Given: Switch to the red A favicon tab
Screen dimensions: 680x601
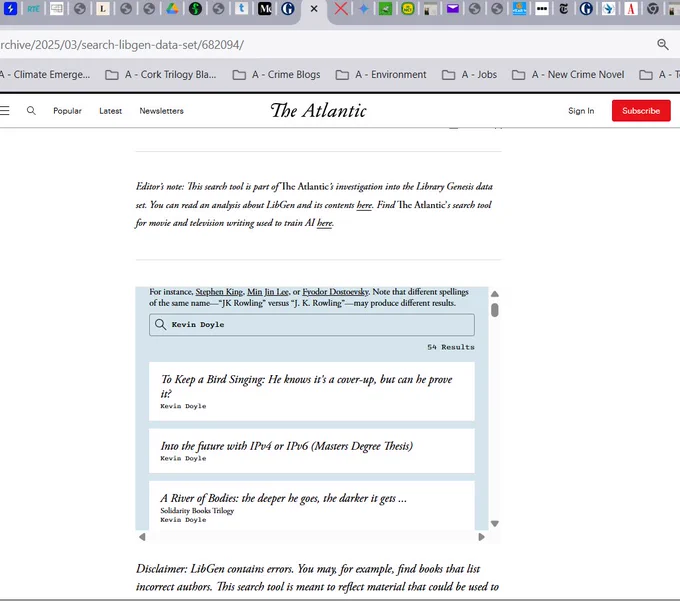Looking at the screenshot, I should (x=631, y=9).
